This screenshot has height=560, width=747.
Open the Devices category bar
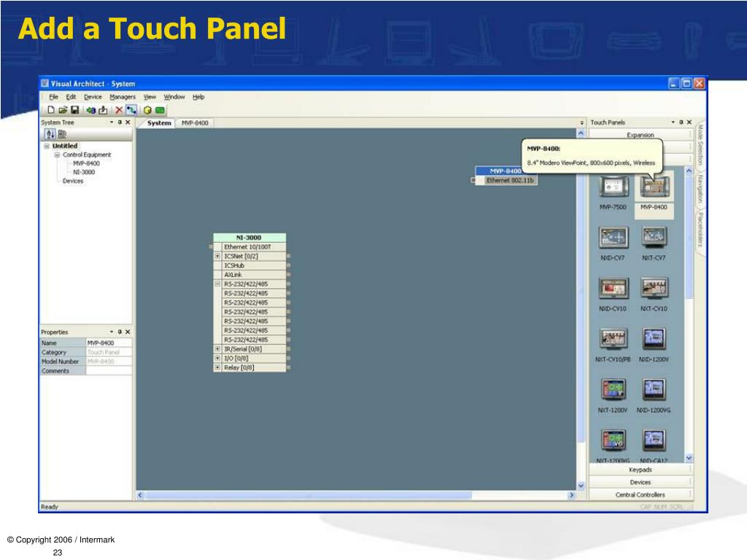(x=640, y=483)
